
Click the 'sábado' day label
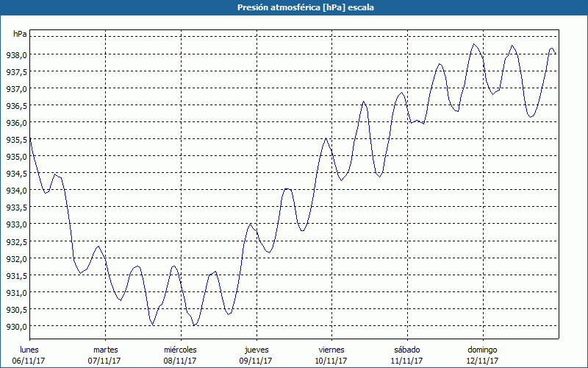[x=406, y=350]
